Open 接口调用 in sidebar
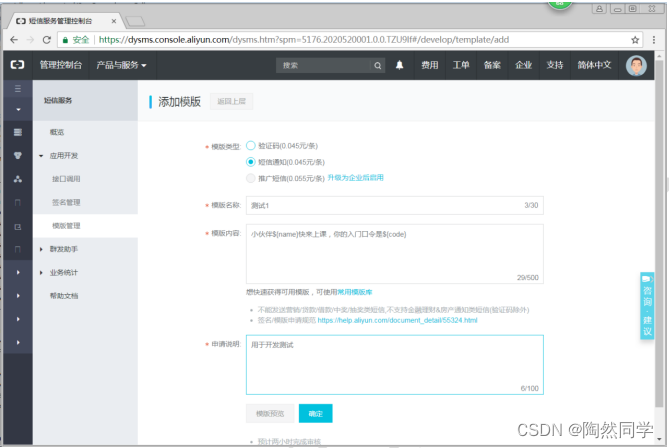The image size is (669, 448). (x=66, y=179)
